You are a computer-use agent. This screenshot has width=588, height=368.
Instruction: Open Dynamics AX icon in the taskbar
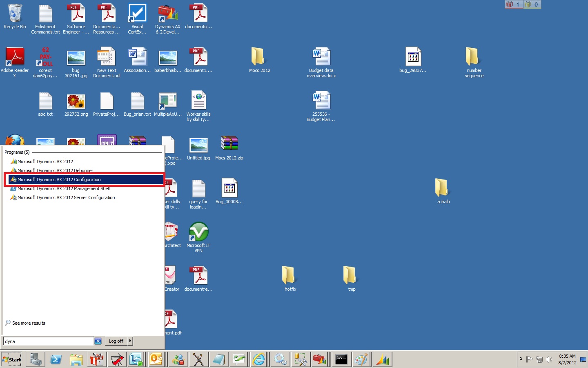point(383,360)
